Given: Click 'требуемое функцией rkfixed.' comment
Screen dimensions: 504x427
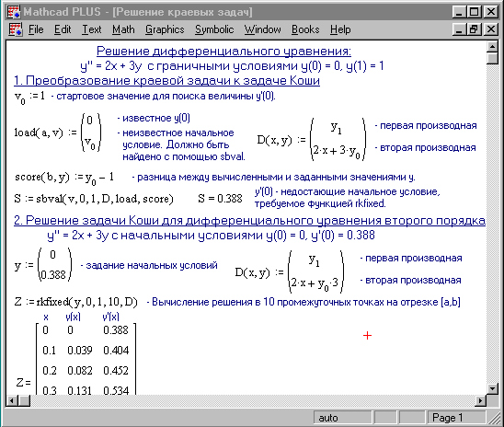Looking at the screenshot, I should point(320,203).
